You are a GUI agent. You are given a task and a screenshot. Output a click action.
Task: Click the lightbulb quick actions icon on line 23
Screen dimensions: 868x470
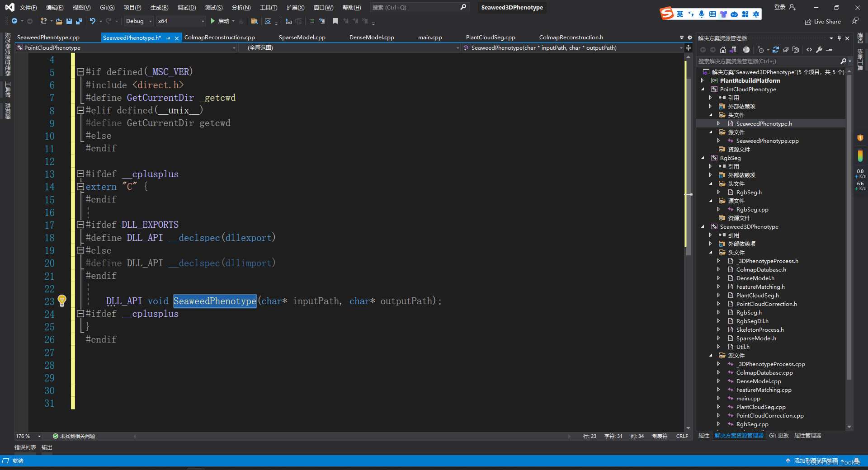coord(62,301)
